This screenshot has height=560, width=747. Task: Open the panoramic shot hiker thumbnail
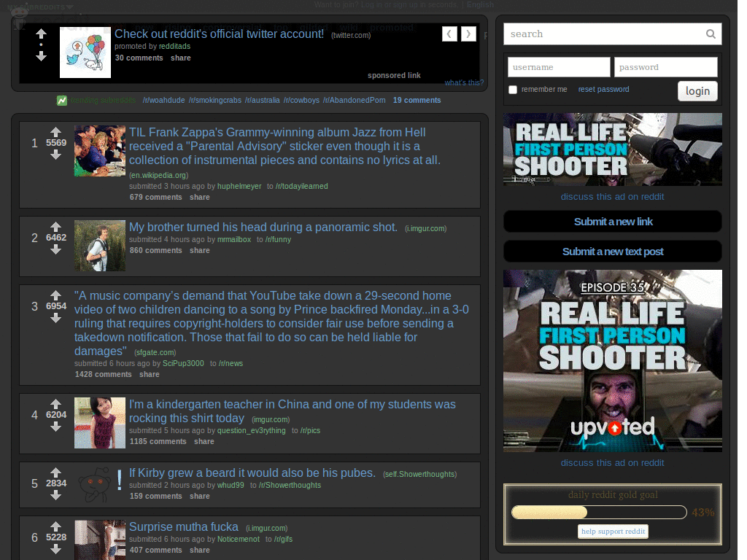[x=99, y=246]
